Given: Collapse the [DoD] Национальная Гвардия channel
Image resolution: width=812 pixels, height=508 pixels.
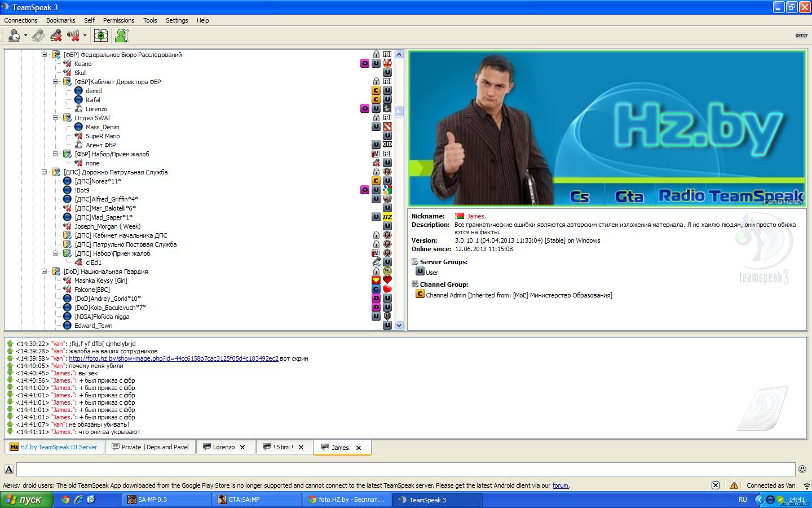Looking at the screenshot, I should pyautogui.click(x=45, y=271).
